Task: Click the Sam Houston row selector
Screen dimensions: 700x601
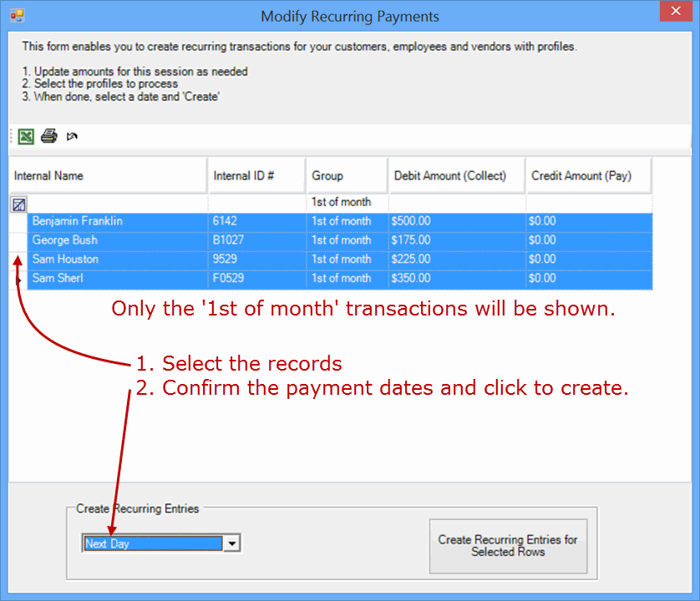Action: [18, 260]
